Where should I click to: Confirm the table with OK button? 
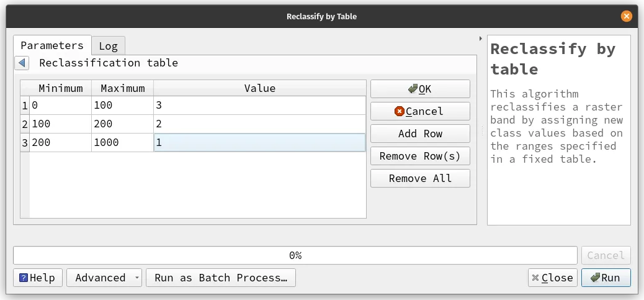point(420,89)
